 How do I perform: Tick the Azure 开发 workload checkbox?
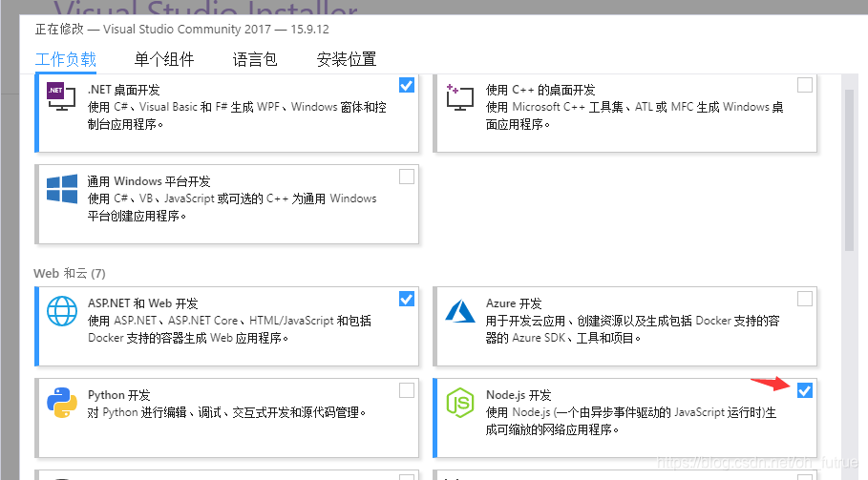pyautogui.click(x=805, y=300)
